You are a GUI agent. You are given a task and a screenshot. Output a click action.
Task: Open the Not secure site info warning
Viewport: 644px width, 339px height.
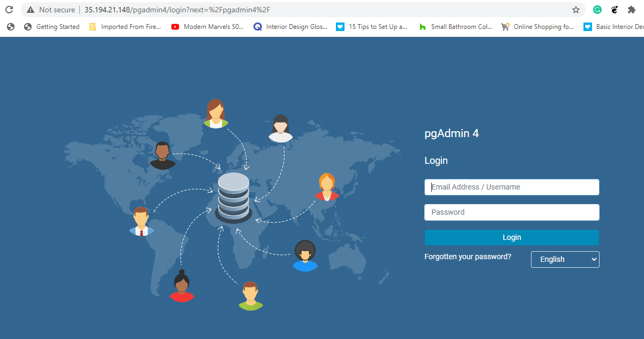[x=50, y=10]
